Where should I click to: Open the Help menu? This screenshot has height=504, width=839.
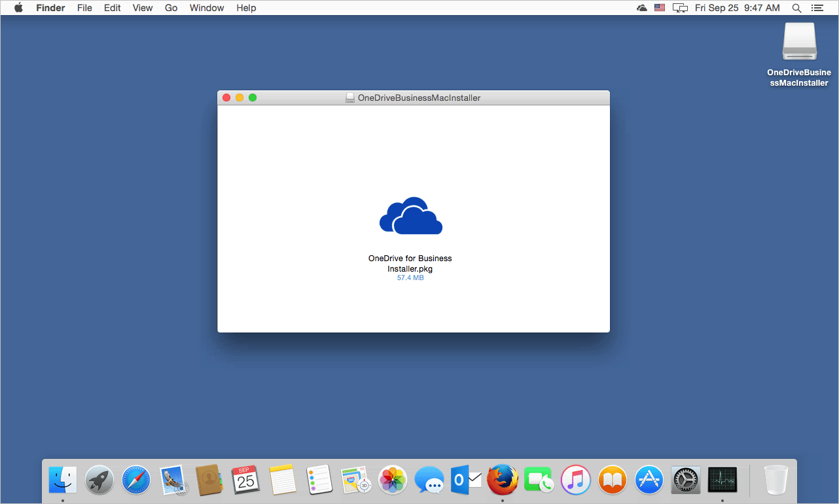[x=246, y=8]
